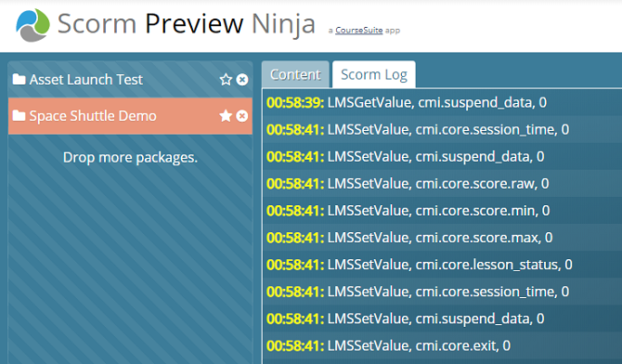Click the Drop more packages area
This screenshot has width=622, height=364.
coord(130,158)
